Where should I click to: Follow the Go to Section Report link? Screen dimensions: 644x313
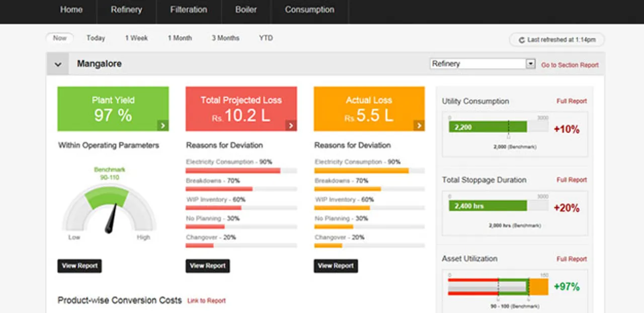pyautogui.click(x=570, y=65)
